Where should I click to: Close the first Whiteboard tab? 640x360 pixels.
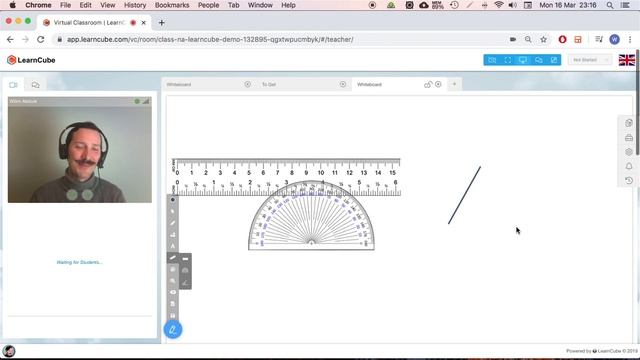tap(247, 84)
